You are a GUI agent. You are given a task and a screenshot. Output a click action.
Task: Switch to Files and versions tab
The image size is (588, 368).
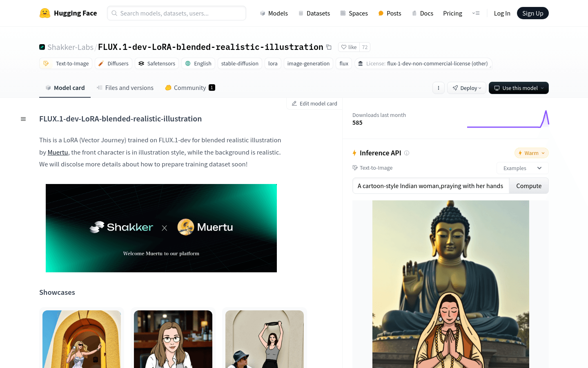coord(125,88)
